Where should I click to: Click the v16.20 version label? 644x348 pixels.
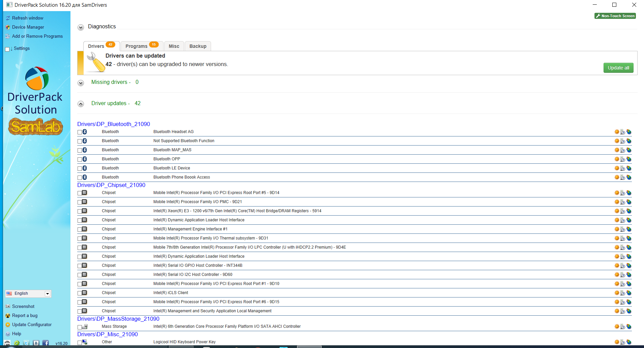click(61, 344)
